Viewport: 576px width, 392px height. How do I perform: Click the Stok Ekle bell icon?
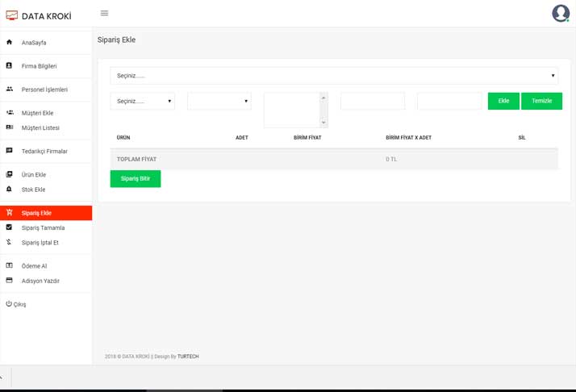(x=10, y=189)
